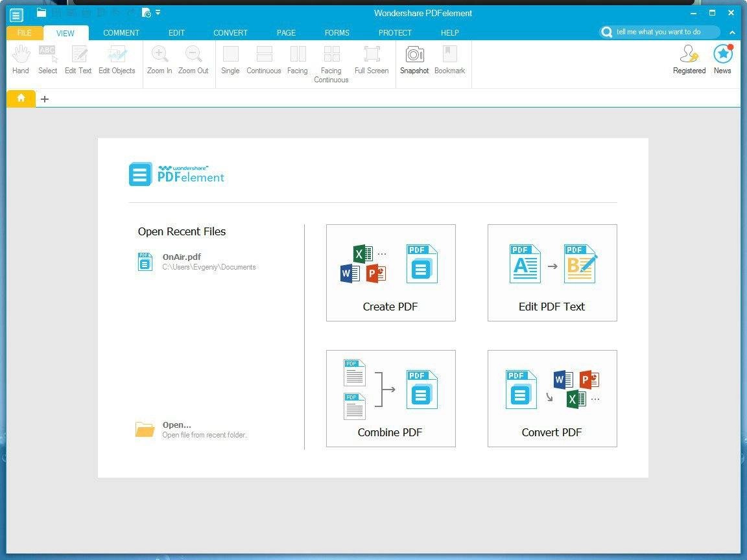The width and height of the screenshot is (747, 560).
Task: Enter Full Screen mode
Action: 372,60
